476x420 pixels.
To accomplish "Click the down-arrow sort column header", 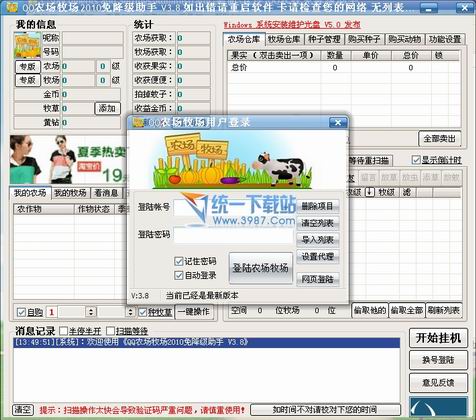I will [370, 192].
